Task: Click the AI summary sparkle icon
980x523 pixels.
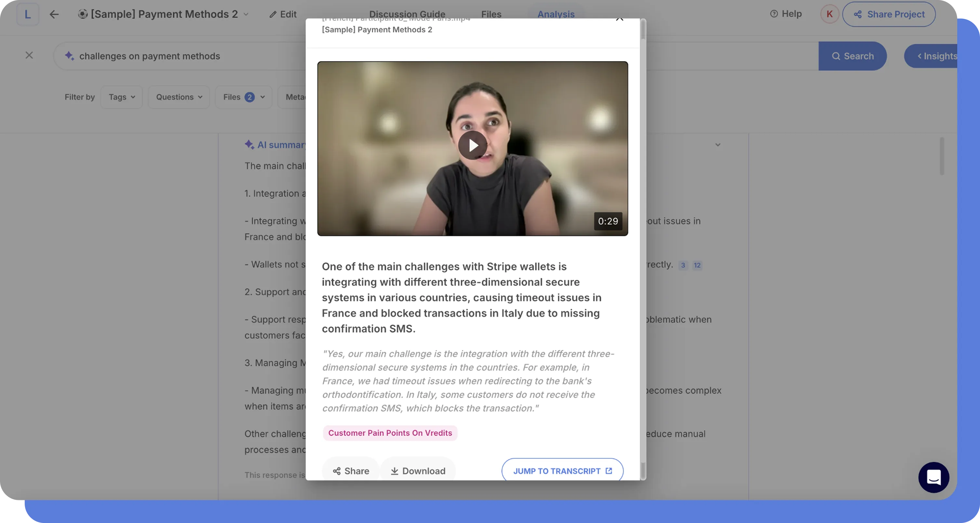Action: pos(249,145)
